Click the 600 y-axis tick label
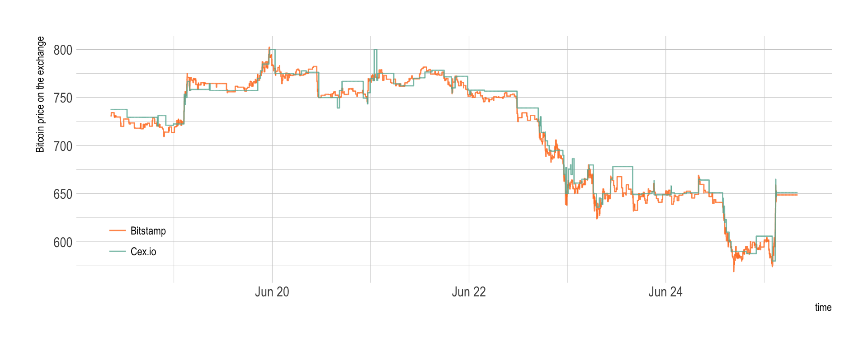The height and width of the screenshot is (347, 868). coord(63,243)
